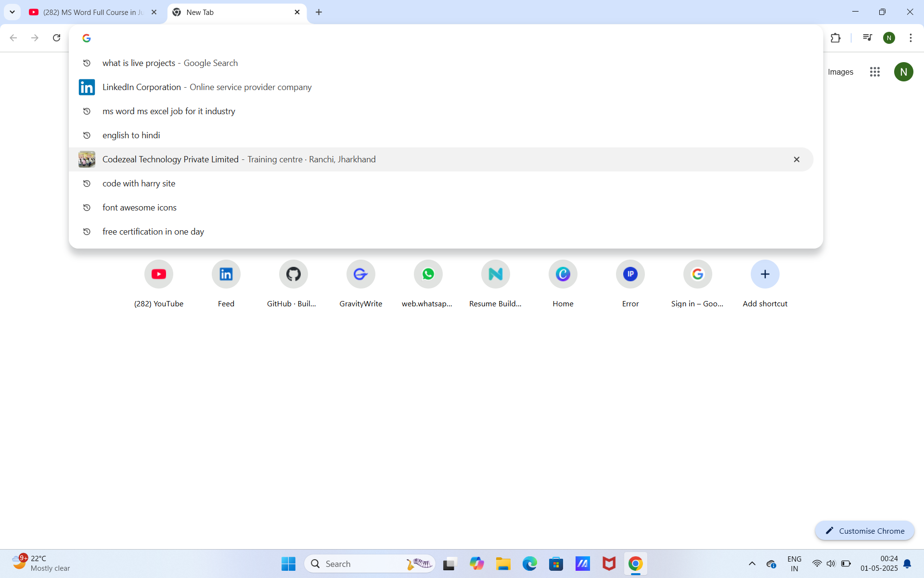Open the clock and date display
The image size is (924, 578).
pyautogui.click(x=879, y=564)
